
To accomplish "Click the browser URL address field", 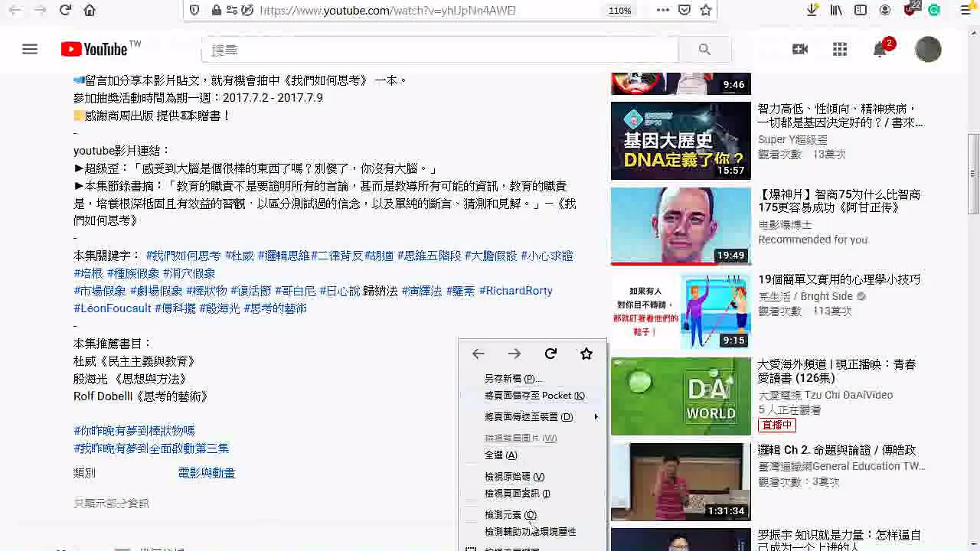I will 429,11.
